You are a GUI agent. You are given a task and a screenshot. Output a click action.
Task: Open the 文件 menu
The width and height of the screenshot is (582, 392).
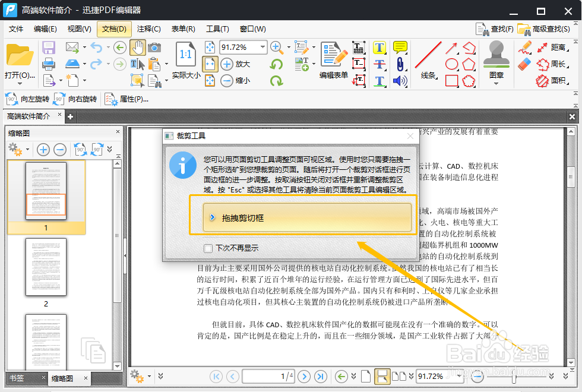pyautogui.click(x=16, y=29)
